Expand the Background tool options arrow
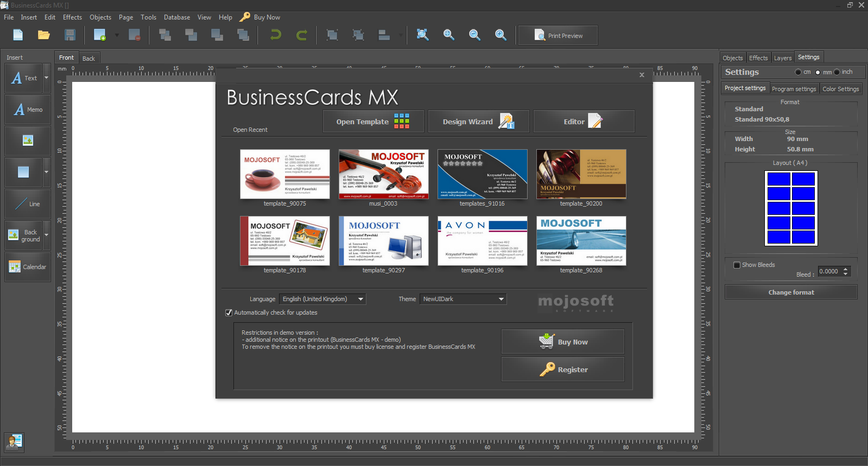Screen dimensions: 868x466 coord(46,235)
